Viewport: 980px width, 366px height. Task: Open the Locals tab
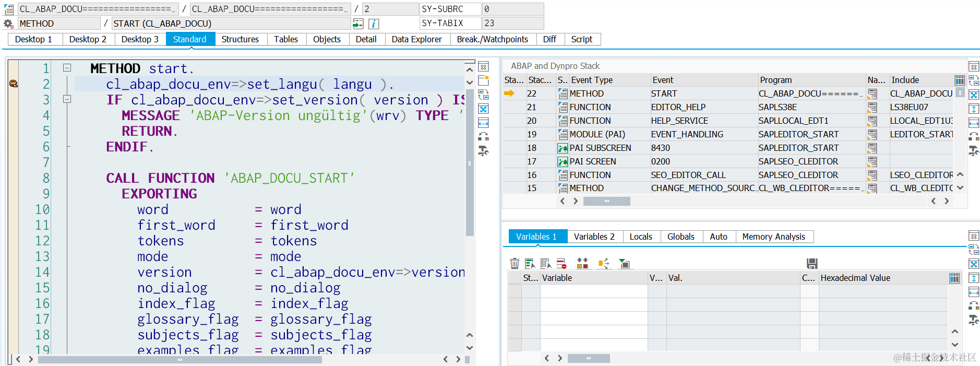click(x=641, y=237)
